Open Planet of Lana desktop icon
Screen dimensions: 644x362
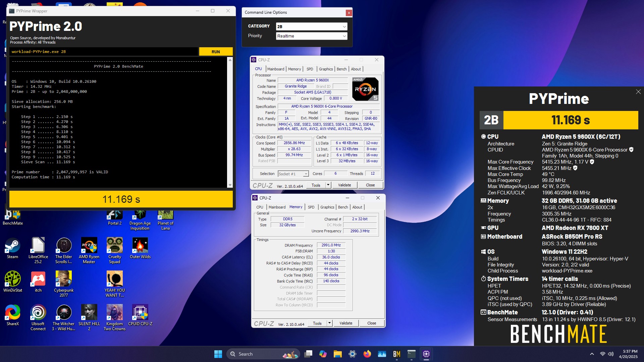pos(165,220)
